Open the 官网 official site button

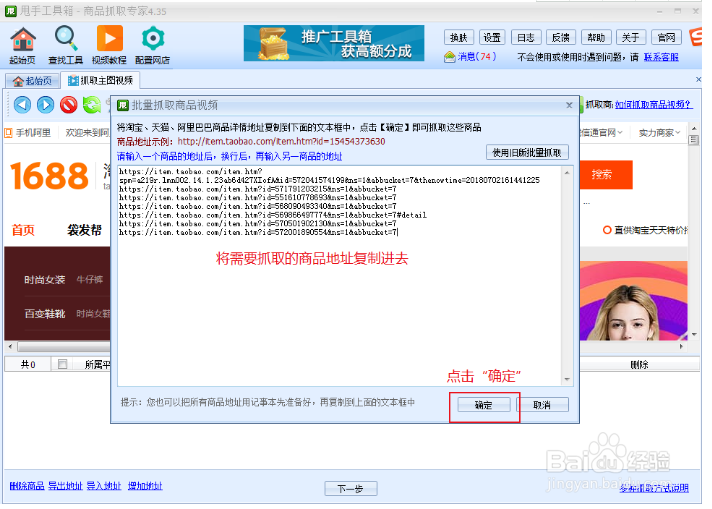pos(666,37)
